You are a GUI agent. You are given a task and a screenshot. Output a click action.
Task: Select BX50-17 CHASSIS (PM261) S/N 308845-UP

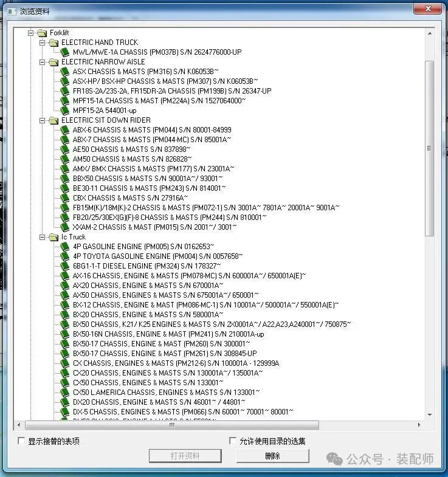[165, 354]
